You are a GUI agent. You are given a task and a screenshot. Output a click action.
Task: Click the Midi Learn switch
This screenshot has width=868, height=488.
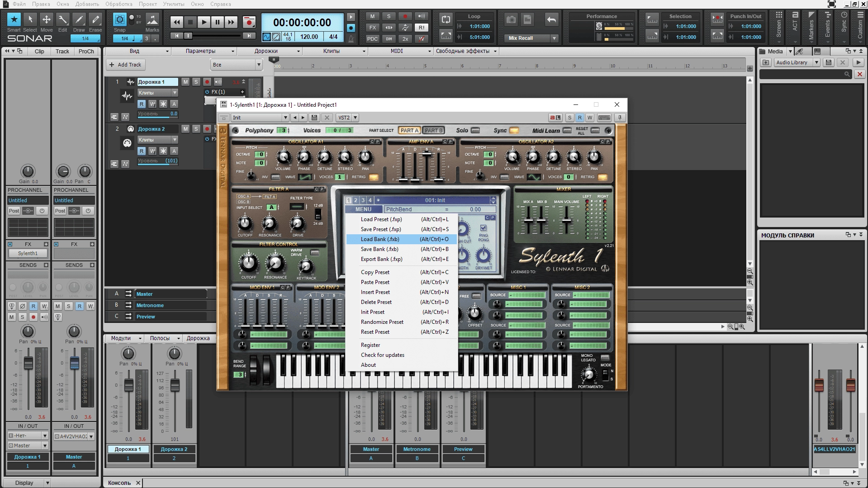(x=567, y=130)
